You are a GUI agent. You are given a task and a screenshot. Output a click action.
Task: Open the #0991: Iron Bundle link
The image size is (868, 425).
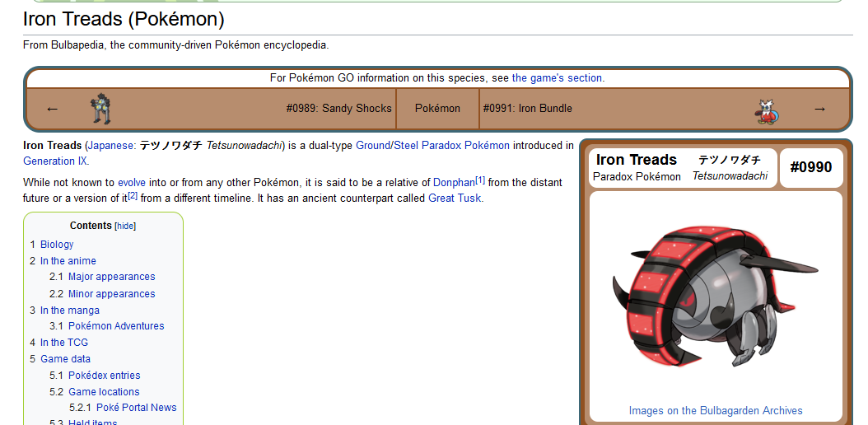[x=527, y=109]
